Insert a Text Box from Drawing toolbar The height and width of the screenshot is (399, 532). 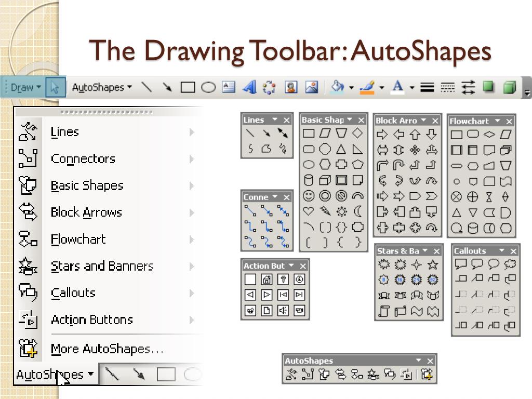pyautogui.click(x=229, y=87)
